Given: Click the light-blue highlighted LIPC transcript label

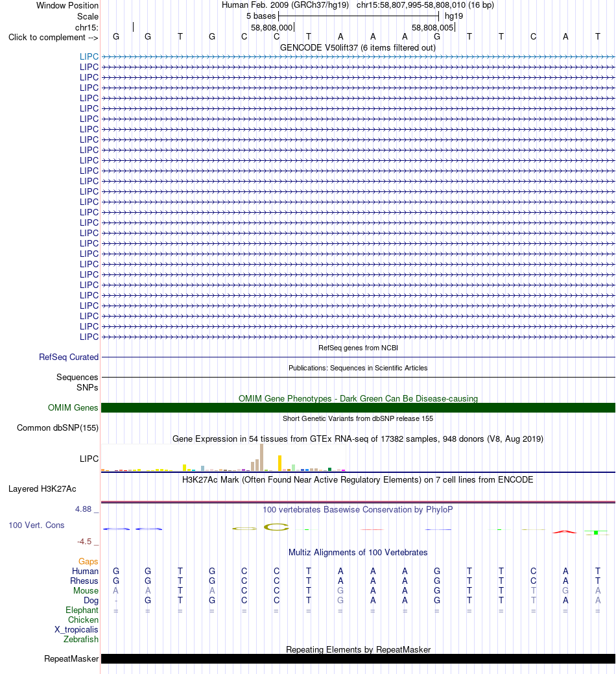Looking at the screenshot, I should click(x=89, y=56).
